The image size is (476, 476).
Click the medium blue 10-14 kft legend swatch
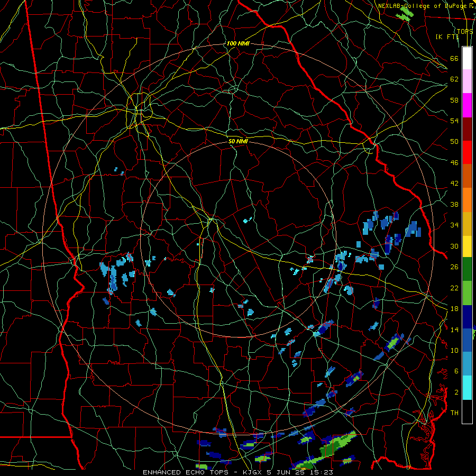point(467,340)
